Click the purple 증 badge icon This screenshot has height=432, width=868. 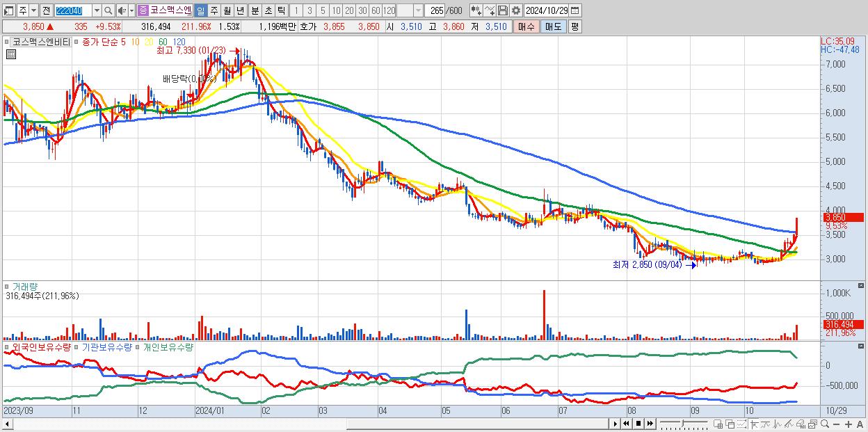tap(143, 10)
